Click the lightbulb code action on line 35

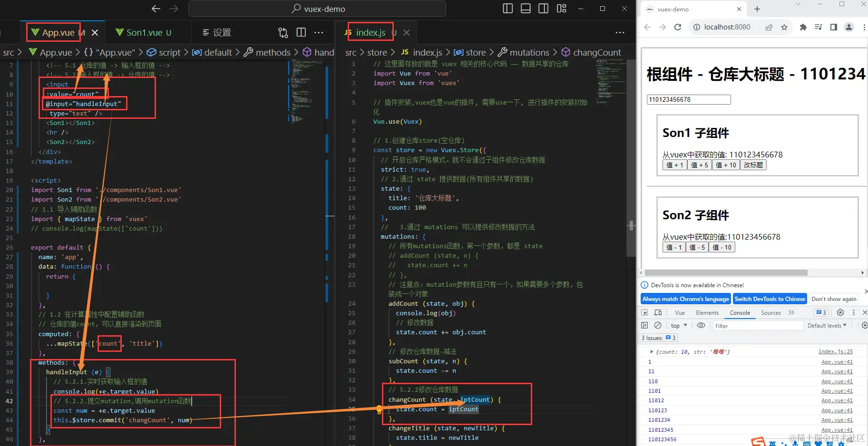pyautogui.click(x=379, y=409)
